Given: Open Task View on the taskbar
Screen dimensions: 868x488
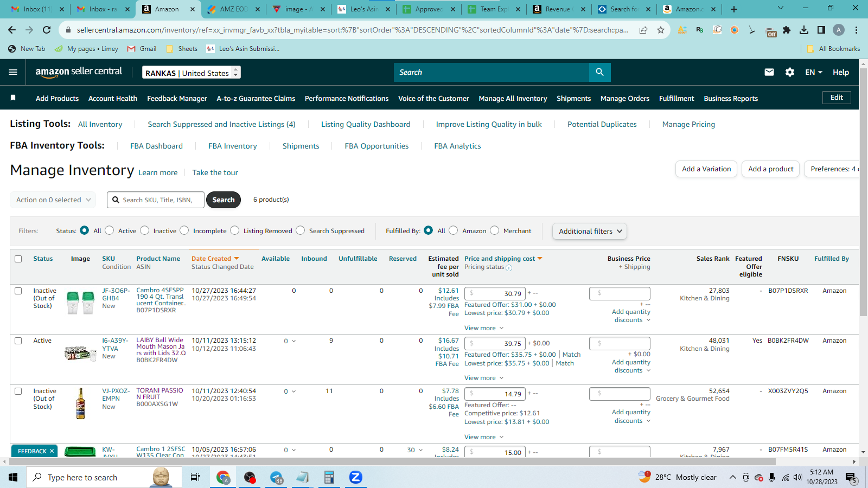Looking at the screenshot, I should [195, 477].
